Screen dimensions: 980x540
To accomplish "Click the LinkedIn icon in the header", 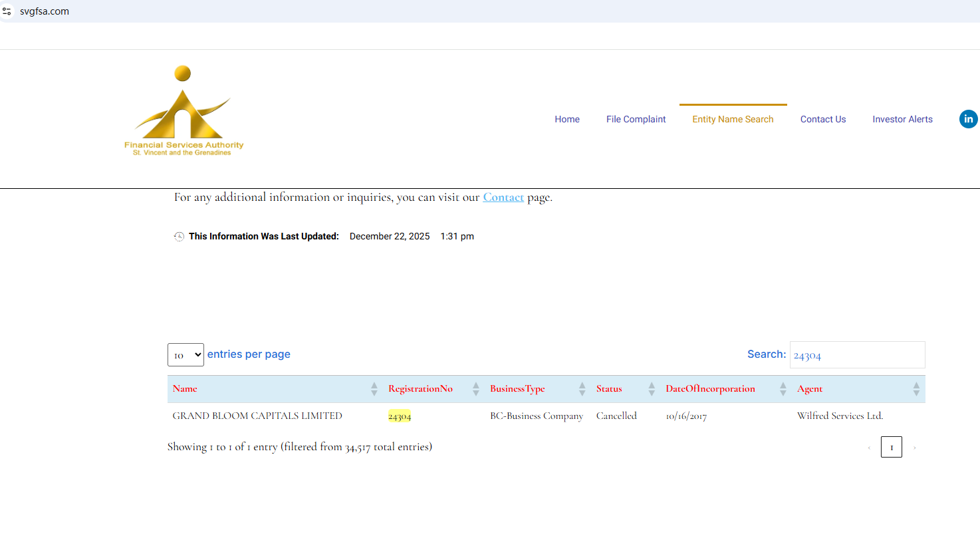I will (x=968, y=119).
